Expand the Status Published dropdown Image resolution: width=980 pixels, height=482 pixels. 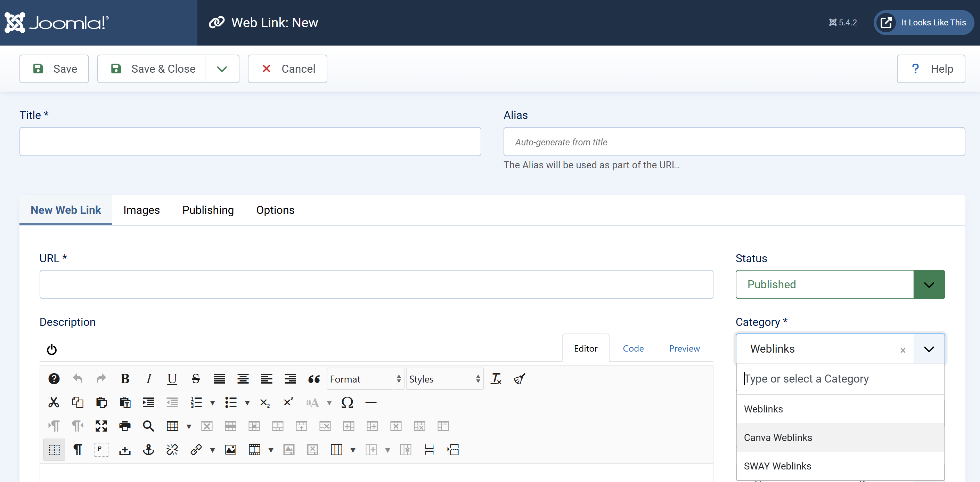(x=929, y=285)
